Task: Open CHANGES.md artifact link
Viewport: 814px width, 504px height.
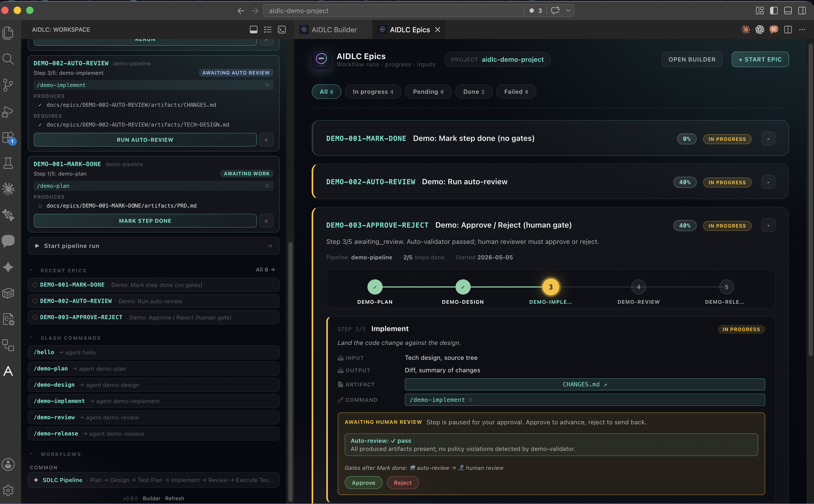Action: click(x=585, y=384)
